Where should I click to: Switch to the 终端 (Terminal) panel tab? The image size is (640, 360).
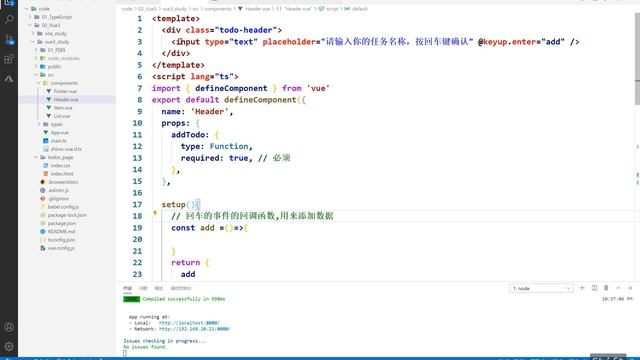pyautogui.click(x=127, y=288)
